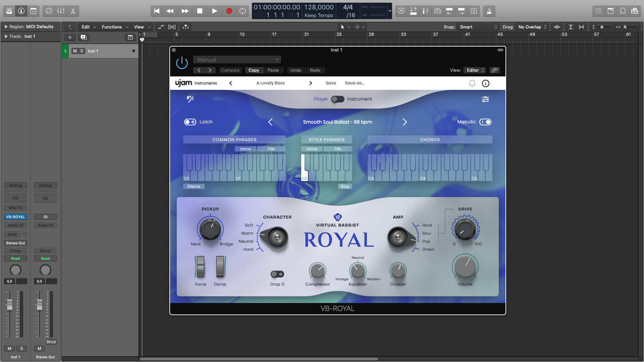The width and height of the screenshot is (644, 362).
Task: Mute the Stereo Out channel strip
Action: click(x=39, y=349)
